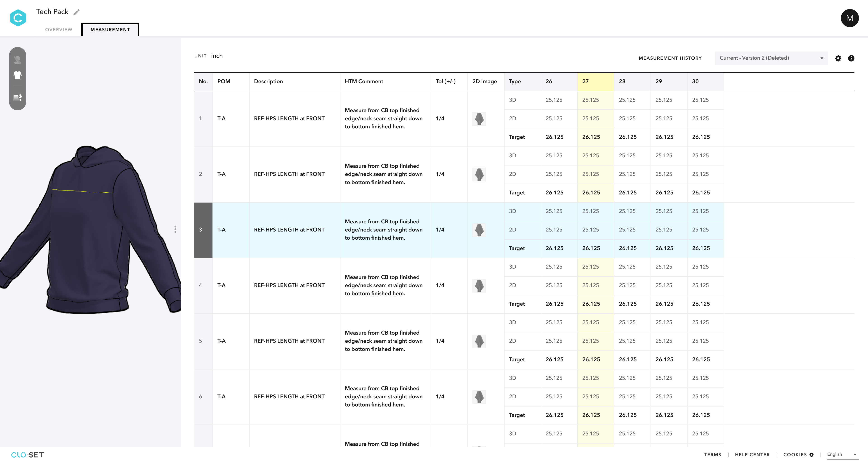This screenshot has height=463, width=868.
Task: Open background color picker icon
Action: pyautogui.click(x=18, y=98)
